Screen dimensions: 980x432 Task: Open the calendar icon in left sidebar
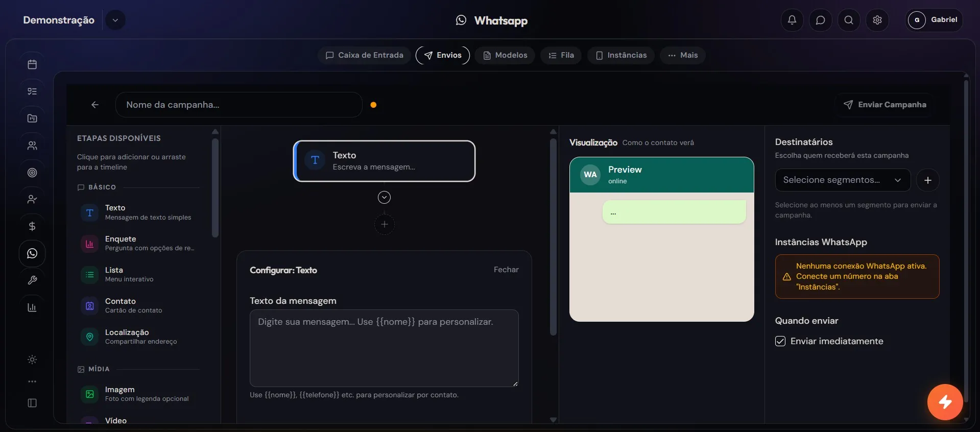32,64
